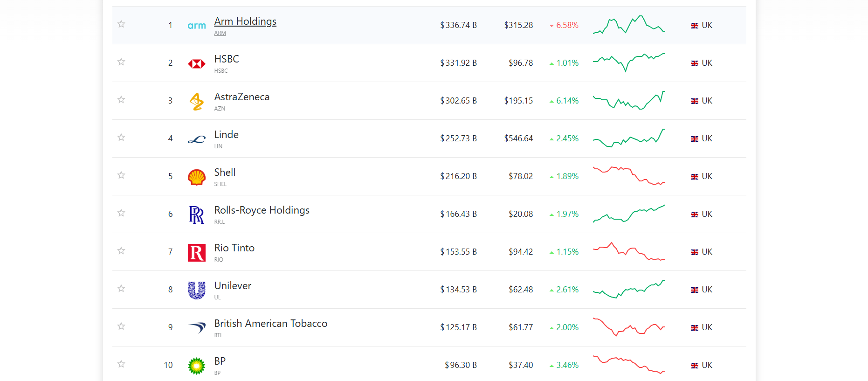
Task: Open the Arm Holdings company link
Action: 245,21
